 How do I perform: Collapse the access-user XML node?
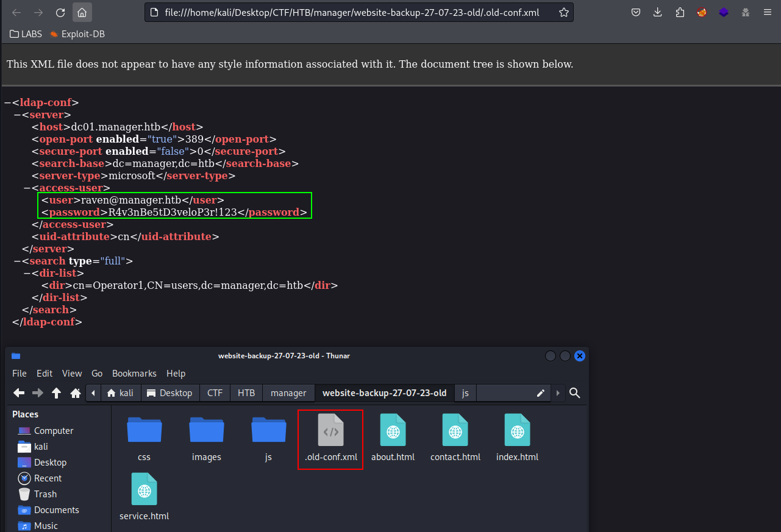pos(26,188)
